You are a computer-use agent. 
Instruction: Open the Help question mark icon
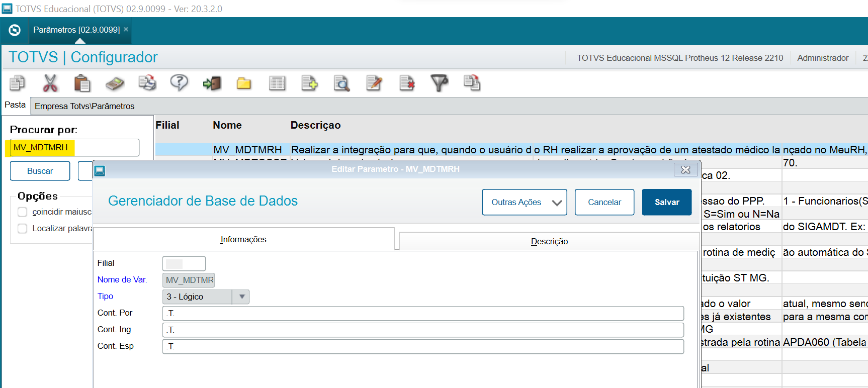click(x=179, y=83)
